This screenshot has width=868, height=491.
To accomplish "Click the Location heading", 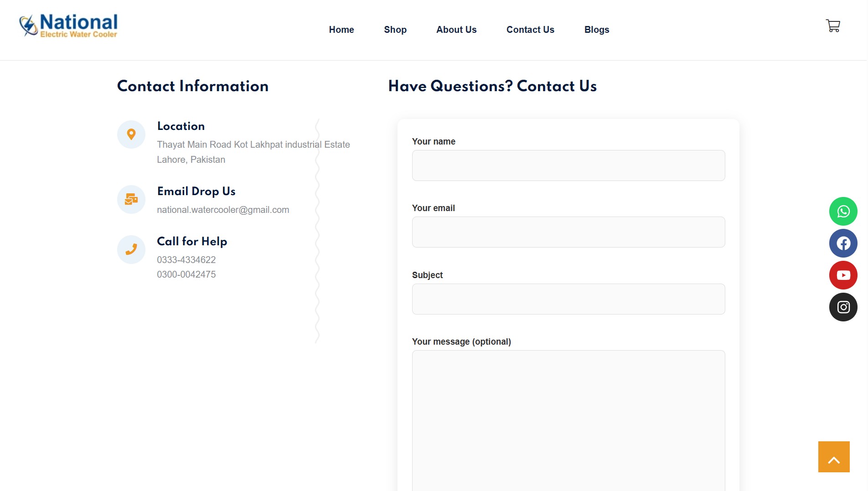I will [x=181, y=126].
